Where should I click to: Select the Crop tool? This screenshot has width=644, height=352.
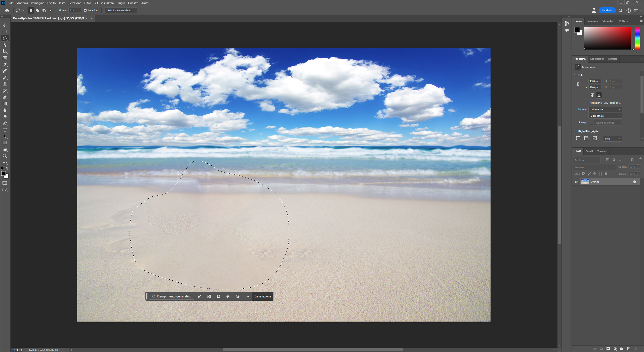[x=5, y=51]
